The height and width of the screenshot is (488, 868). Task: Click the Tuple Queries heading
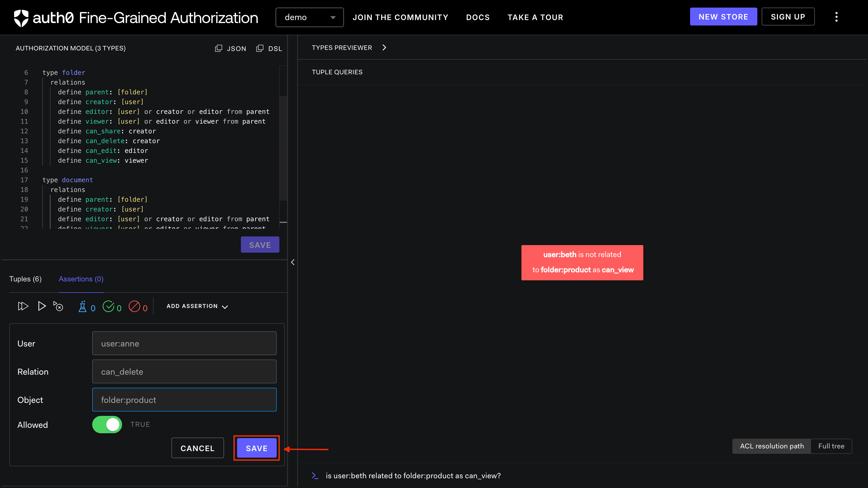(337, 72)
